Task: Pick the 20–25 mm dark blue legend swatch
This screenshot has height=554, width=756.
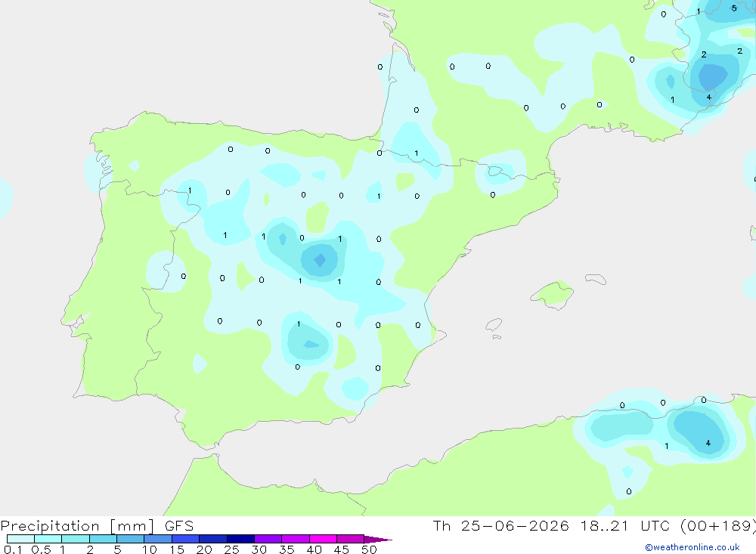Action: click(x=213, y=539)
